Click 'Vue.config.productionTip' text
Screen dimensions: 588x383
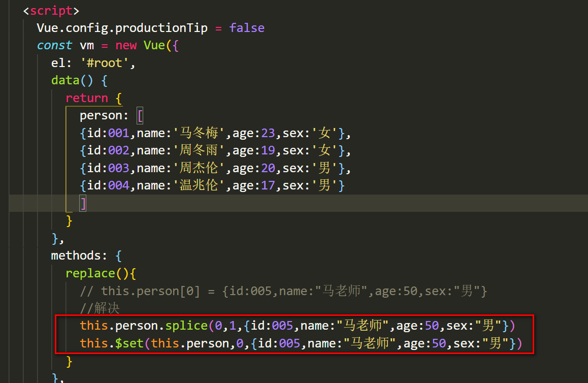(x=122, y=28)
